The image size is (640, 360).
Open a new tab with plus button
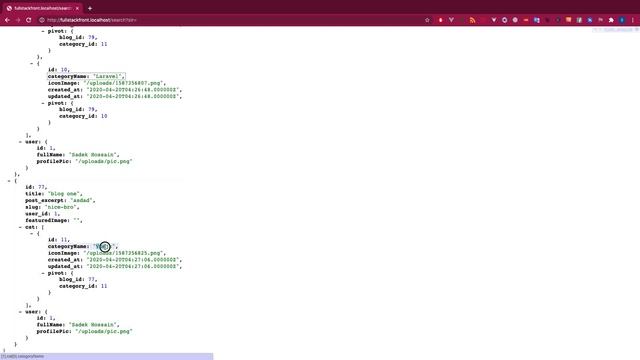point(90,8)
